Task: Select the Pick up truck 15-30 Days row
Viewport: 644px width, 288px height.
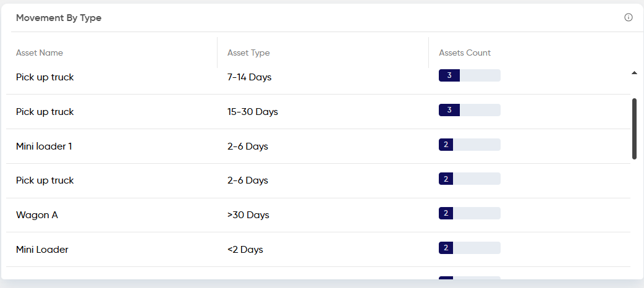Action: [x=318, y=112]
